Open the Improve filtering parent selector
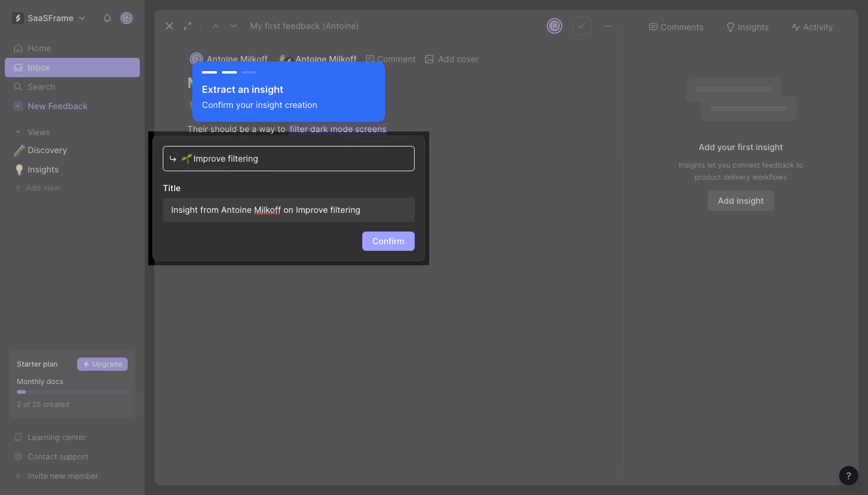This screenshot has height=495, width=868. tap(289, 159)
